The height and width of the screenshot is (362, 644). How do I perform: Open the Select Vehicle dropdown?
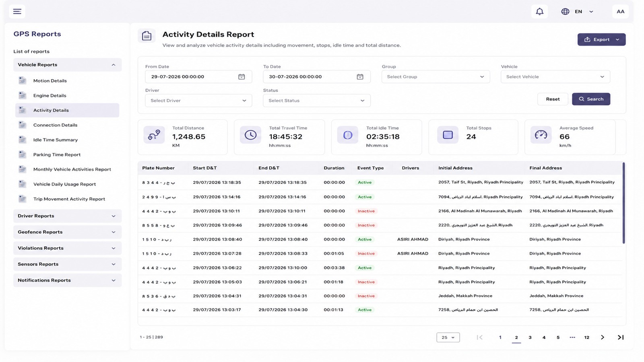coord(555,77)
